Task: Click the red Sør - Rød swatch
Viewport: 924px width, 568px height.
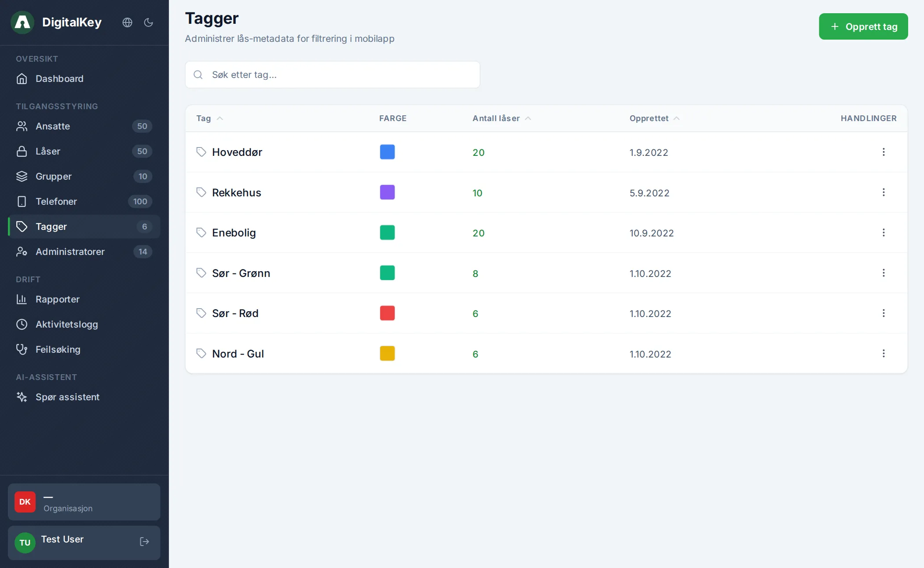Action: pos(387,313)
